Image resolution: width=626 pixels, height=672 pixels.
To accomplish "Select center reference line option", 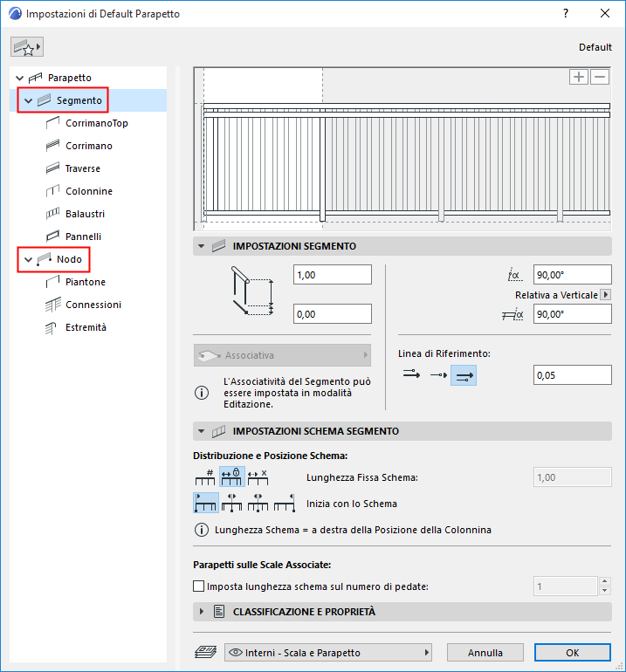I will 438,375.
